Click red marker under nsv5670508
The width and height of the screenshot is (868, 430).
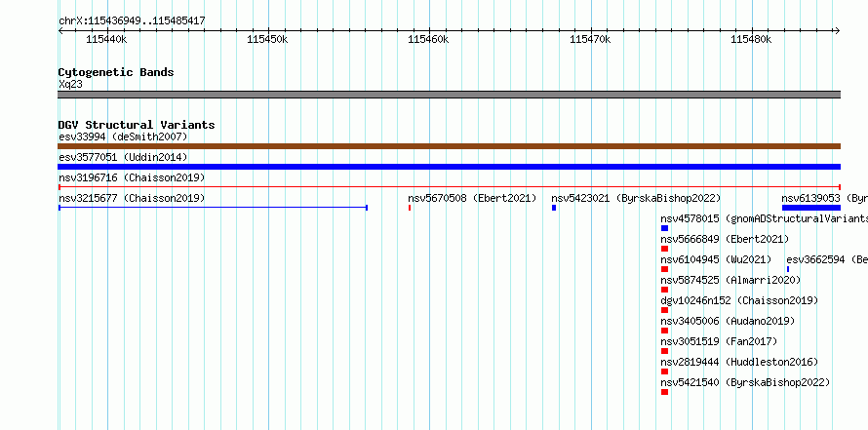[x=409, y=208]
